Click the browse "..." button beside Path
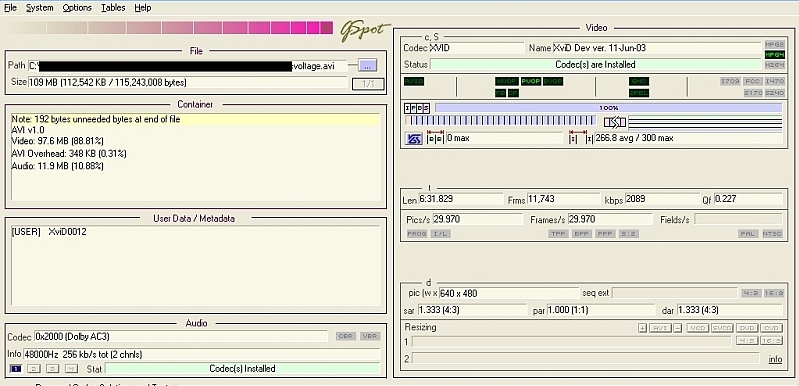Image resolution: width=799 pixels, height=386 pixels. (x=367, y=66)
